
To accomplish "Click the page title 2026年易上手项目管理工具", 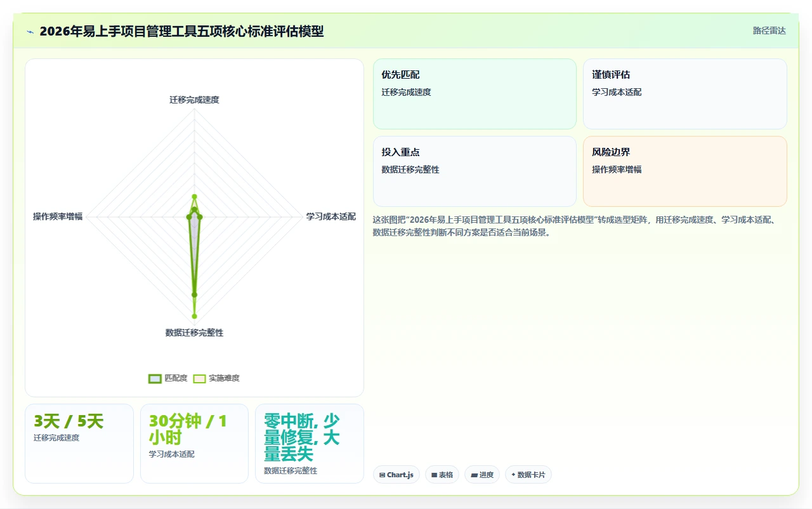I will click(x=181, y=31).
